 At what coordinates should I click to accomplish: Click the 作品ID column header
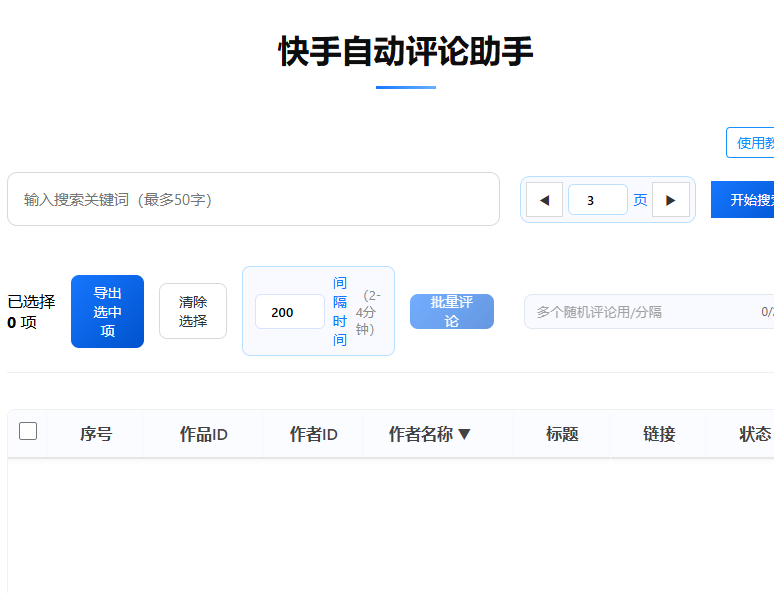coord(203,434)
